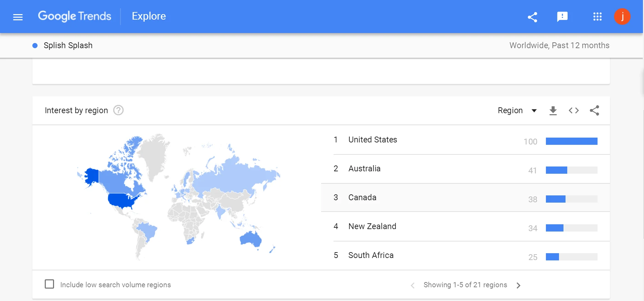Expand the Region dropdown

coord(517,110)
